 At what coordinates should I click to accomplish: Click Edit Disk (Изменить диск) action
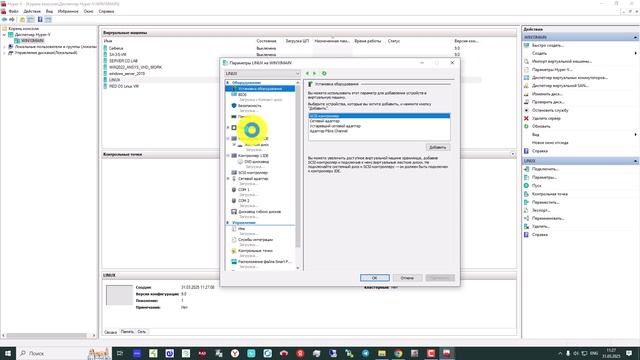click(x=547, y=94)
